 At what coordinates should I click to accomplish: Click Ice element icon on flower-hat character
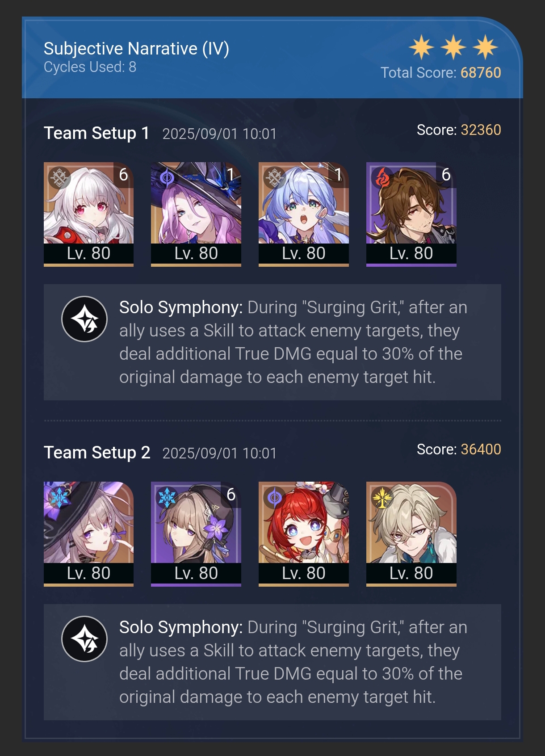click(167, 498)
